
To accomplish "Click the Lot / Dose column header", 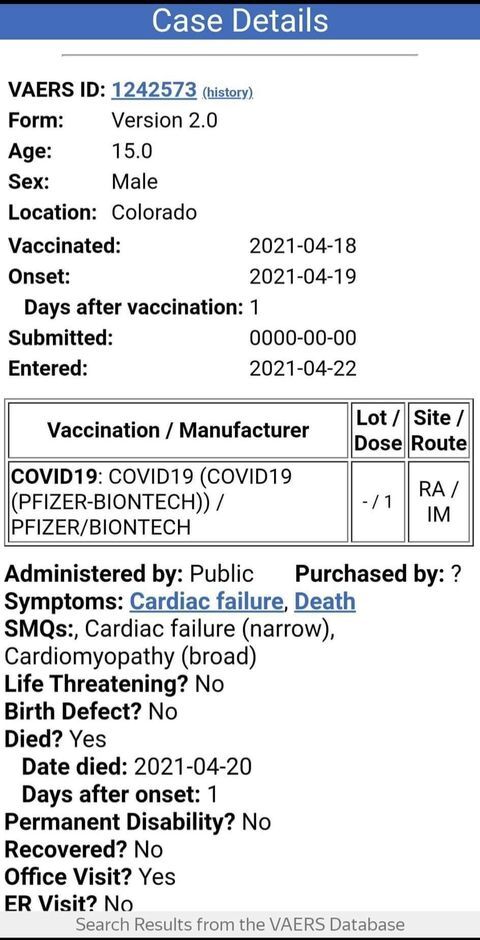I will click(378, 430).
